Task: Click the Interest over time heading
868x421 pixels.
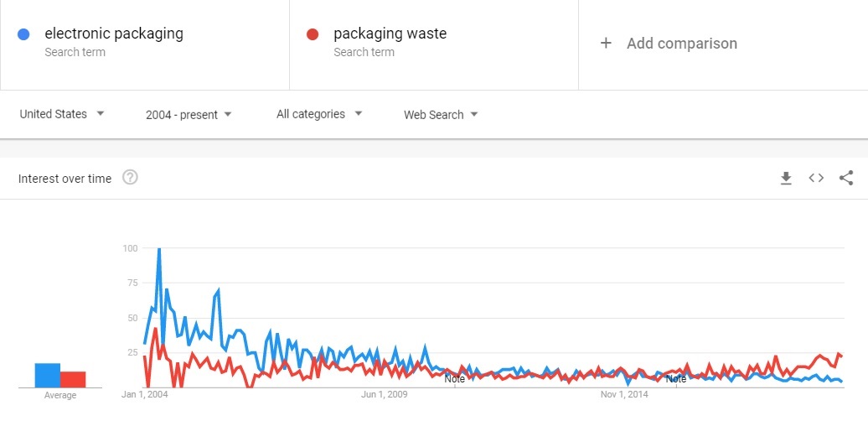Action: [65, 178]
